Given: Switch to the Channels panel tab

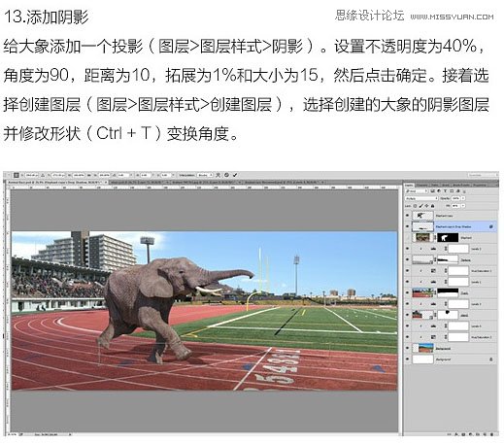Looking at the screenshot, I should (422, 185).
